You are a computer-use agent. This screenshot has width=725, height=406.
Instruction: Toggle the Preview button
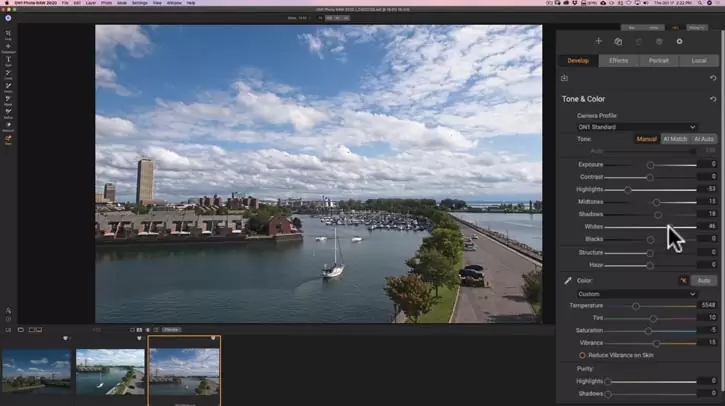tap(172, 330)
